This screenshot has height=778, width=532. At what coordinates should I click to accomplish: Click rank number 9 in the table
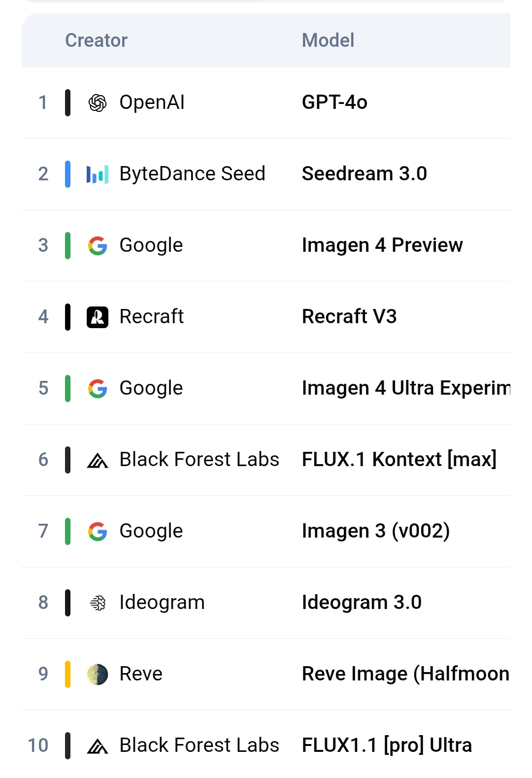(x=43, y=674)
